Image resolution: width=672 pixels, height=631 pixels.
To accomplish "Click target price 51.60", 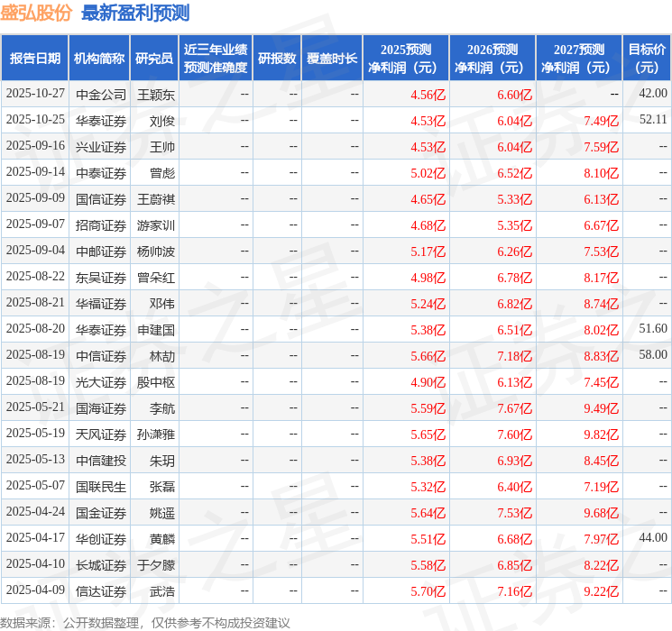I will (x=653, y=328).
